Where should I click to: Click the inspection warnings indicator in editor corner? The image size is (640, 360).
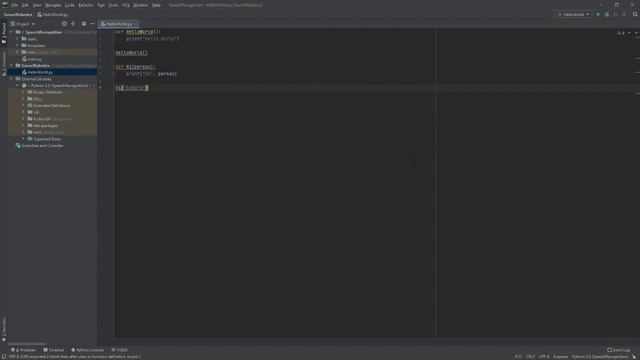(621, 33)
